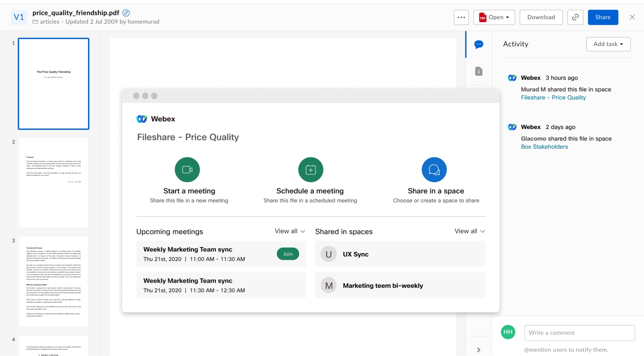Click the Start a meeting camera icon
The width and height of the screenshot is (644, 356).
187,170
